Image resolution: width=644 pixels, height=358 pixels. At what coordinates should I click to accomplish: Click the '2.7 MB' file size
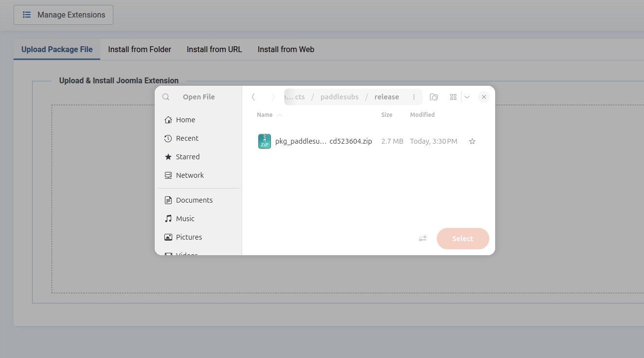coord(392,141)
